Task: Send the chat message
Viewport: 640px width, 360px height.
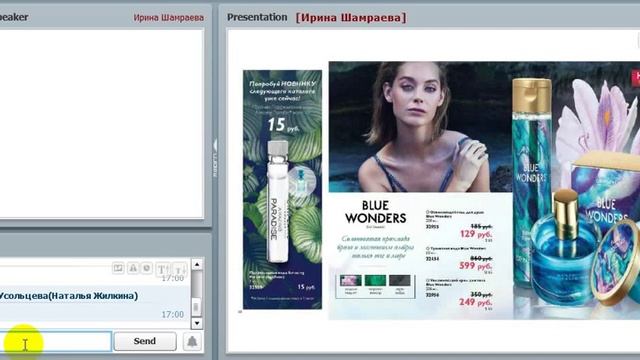Action: pyautogui.click(x=145, y=341)
